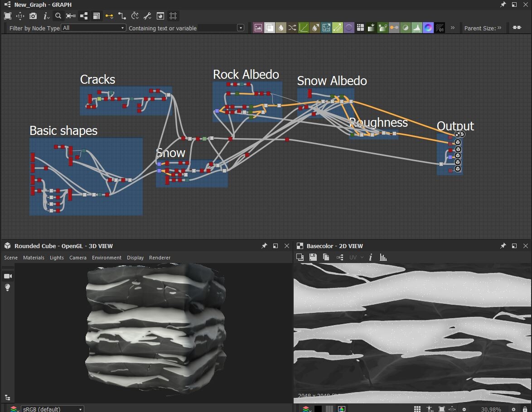Add a Blend node from toolbar
Viewport: 532px width, 412px height.
click(x=270, y=28)
